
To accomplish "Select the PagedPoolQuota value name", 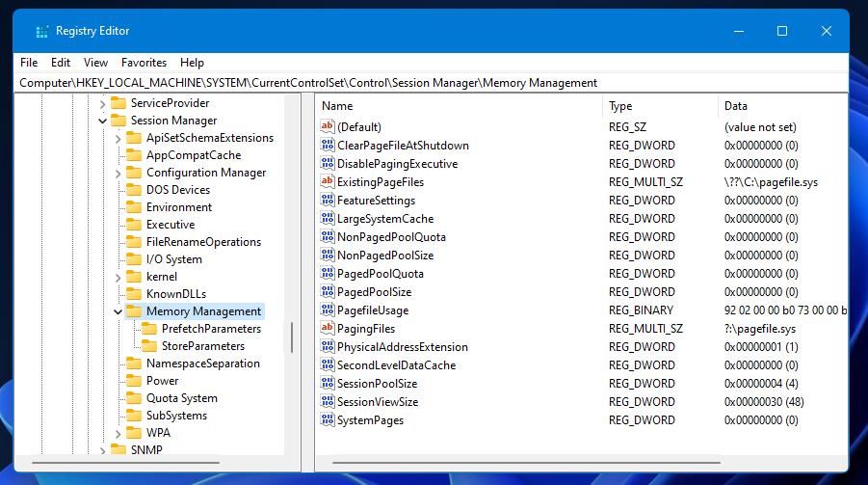I will (x=380, y=273).
